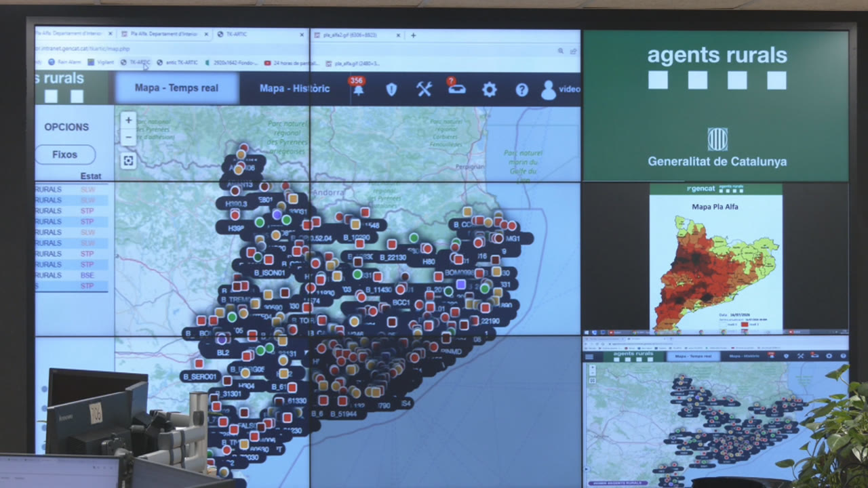Zoom in on the main map
The image size is (868, 488).
[x=129, y=121]
